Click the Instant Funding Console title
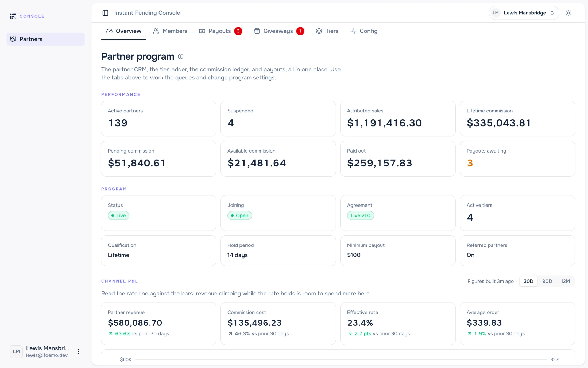This screenshot has height=368, width=588. (147, 13)
